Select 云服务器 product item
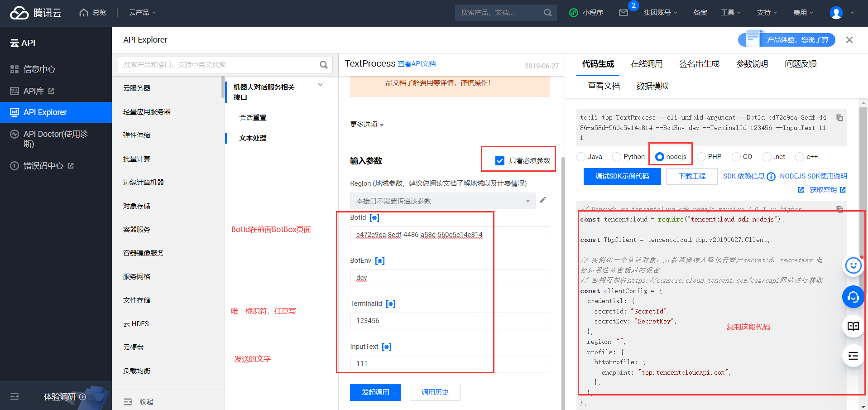 tap(137, 88)
